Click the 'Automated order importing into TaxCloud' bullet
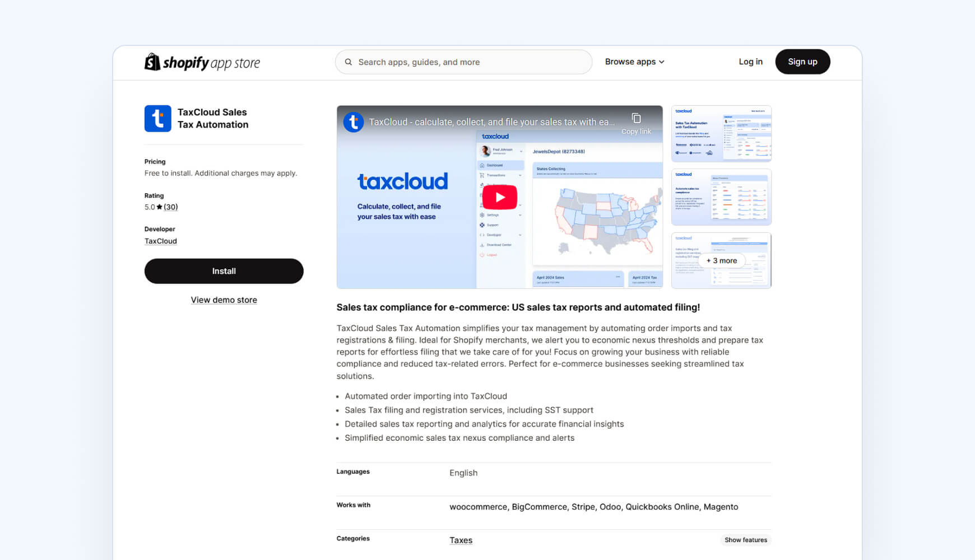 click(x=426, y=396)
